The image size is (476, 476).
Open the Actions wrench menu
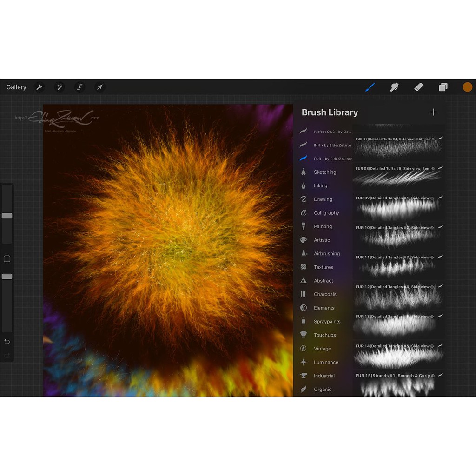click(40, 87)
